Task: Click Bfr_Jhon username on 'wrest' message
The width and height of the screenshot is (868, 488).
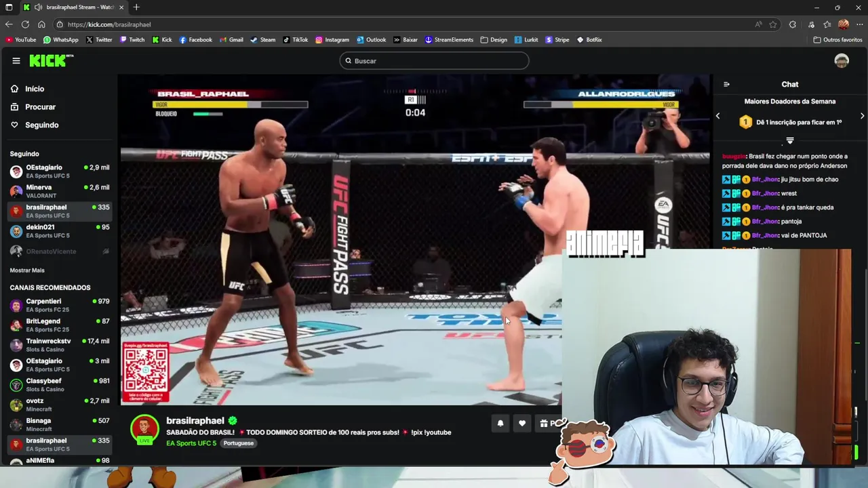Action: [x=765, y=193]
